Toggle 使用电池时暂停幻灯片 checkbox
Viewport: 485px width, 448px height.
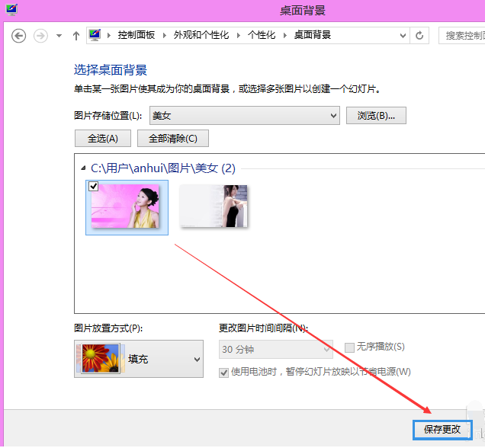223,372
